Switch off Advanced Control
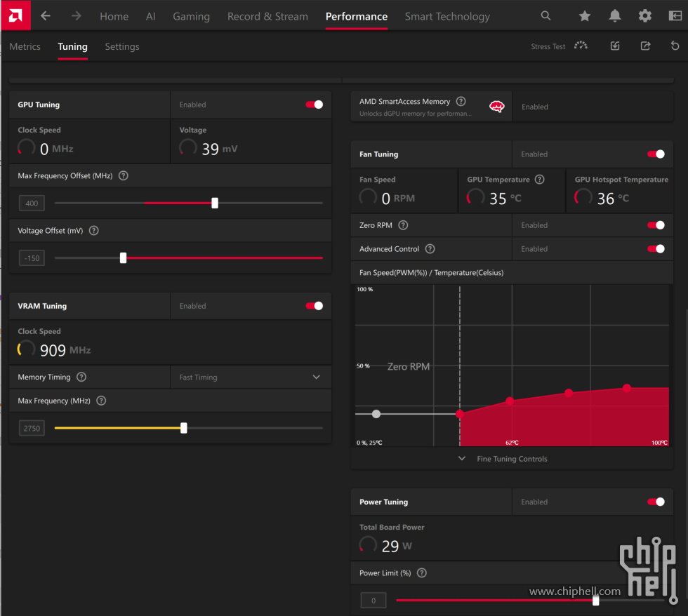The width and height of the screenshot is (688, 616). pyautogui.click(x=656, y=248)
